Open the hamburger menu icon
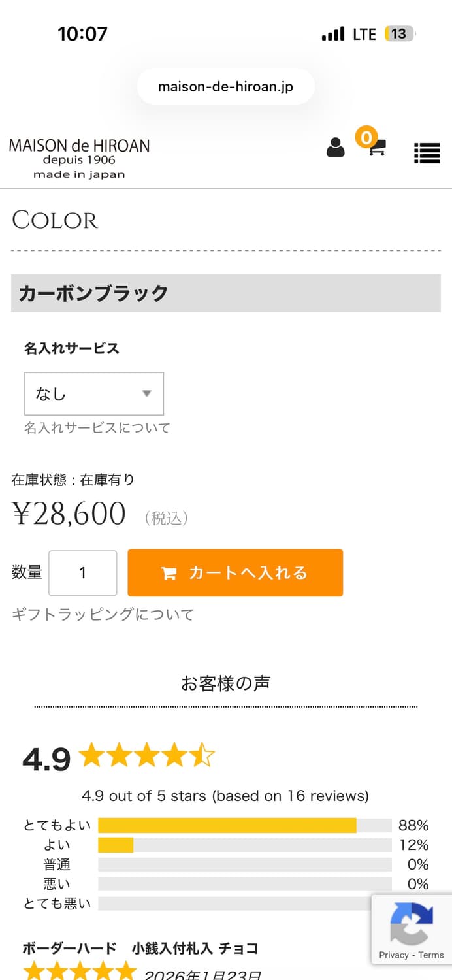452x980 pixels. point(427,153)
